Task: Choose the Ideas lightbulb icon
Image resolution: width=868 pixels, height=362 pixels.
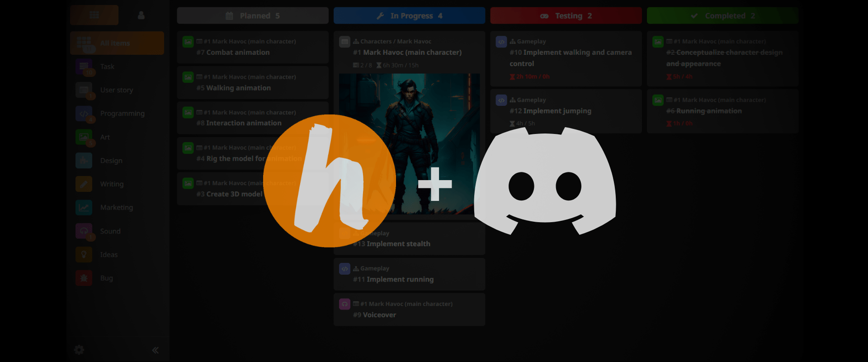Action: coord(84,255)
